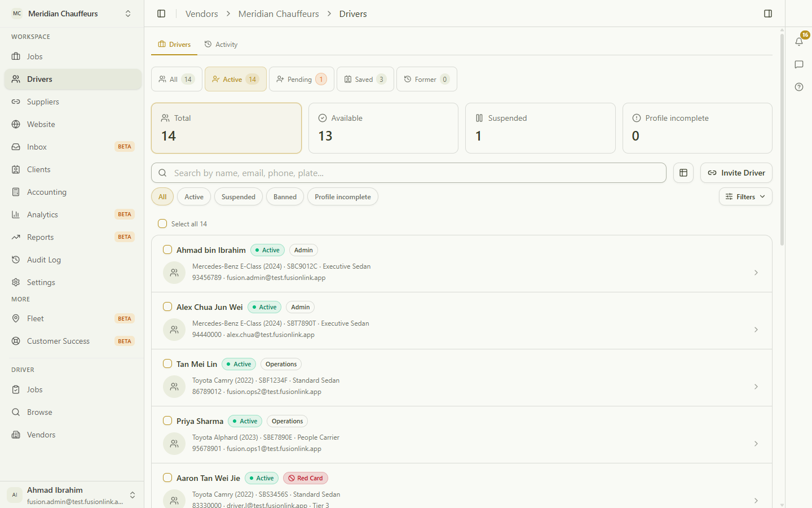812x508 pixels.
Task: Expand Tan Mei Lin row chevron
Action: pyautogui.click(x=756, y=387)
